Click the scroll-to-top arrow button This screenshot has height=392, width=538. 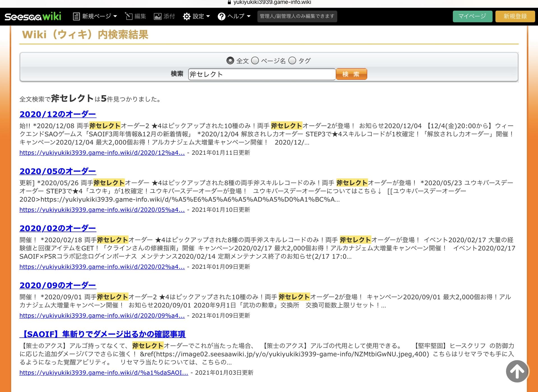click(x=517, y=371)
